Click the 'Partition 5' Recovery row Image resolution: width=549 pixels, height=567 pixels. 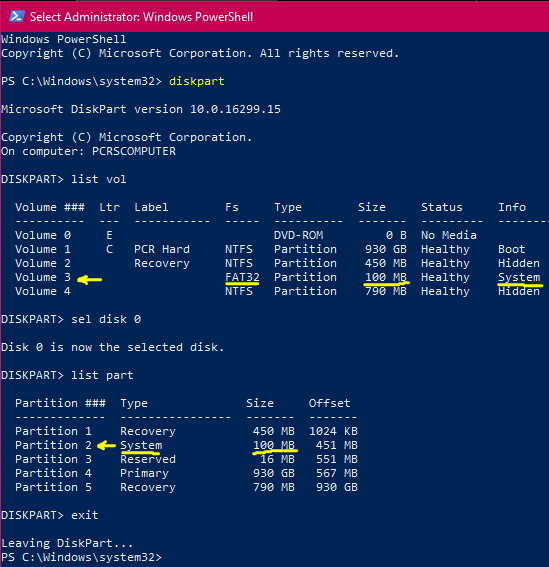click(x=186, y=487)
